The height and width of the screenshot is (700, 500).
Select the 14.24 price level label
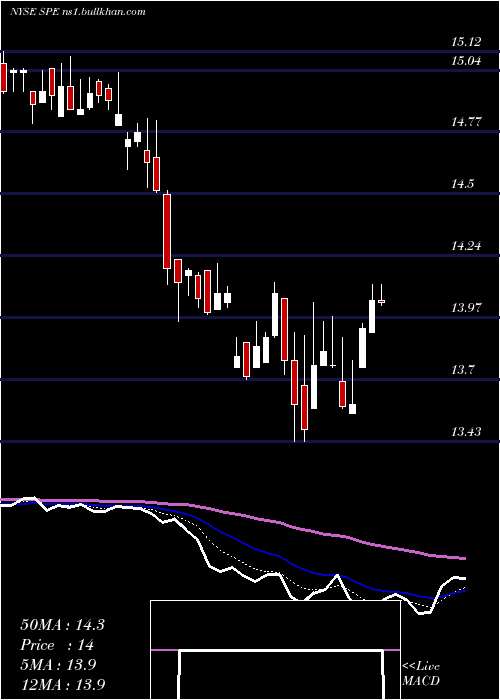pyautogui.click(x=466, y=246)
